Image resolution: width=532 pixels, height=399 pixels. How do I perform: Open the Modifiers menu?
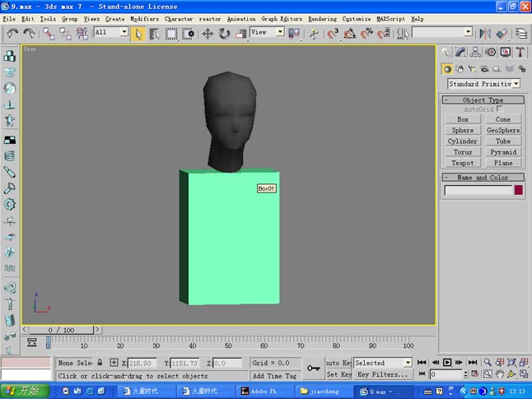[x=145, y=19]
